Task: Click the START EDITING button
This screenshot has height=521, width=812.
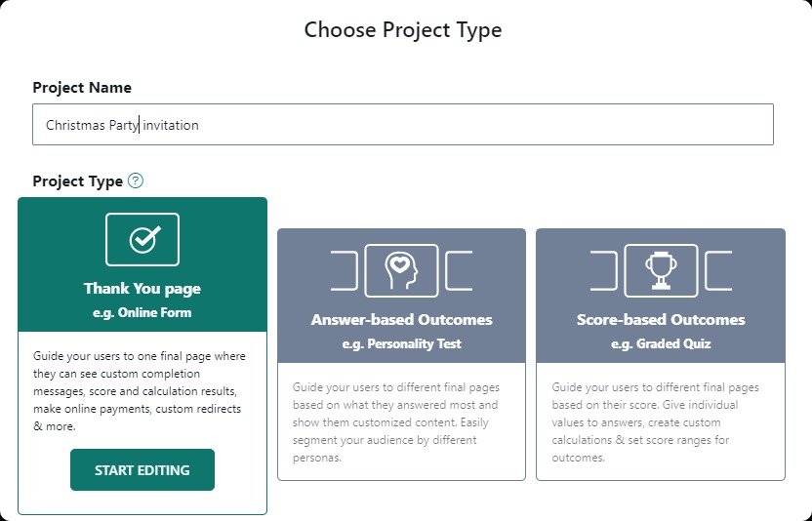Action: click(142, 469)
